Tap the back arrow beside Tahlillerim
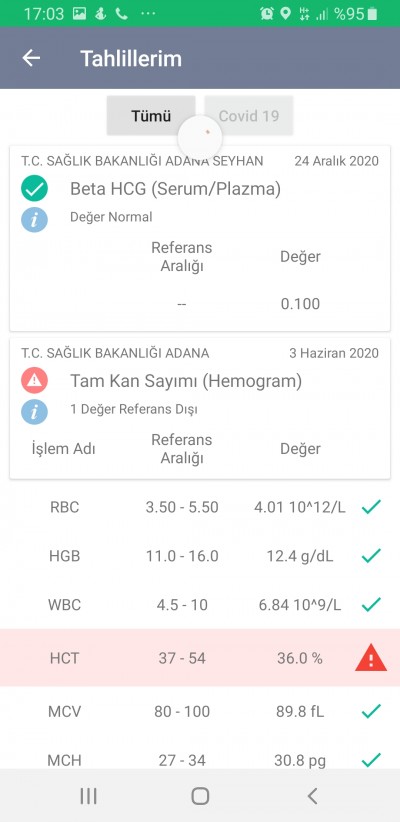400x822 pixels. tap(31, 58)
